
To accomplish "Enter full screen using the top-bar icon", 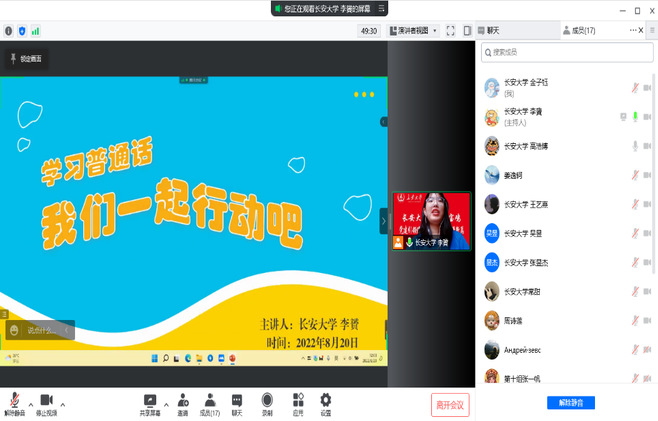I will tap(450, 31).
